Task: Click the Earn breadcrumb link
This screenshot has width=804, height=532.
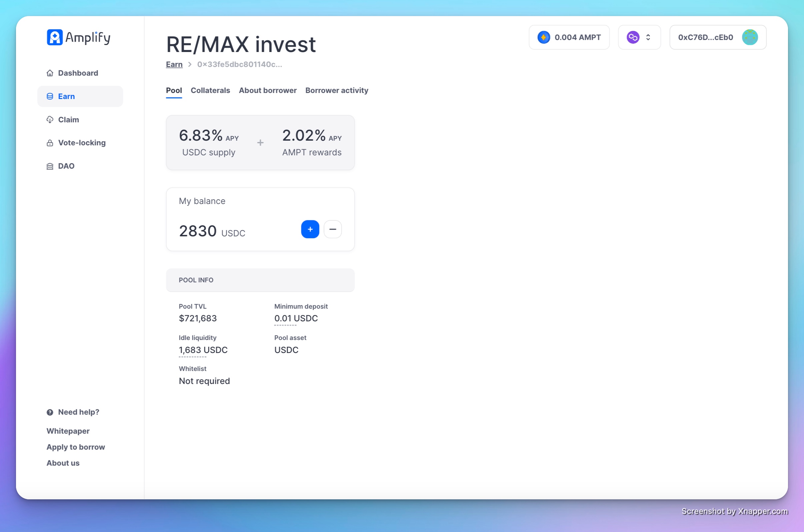Action: click(x=174, y=64)
